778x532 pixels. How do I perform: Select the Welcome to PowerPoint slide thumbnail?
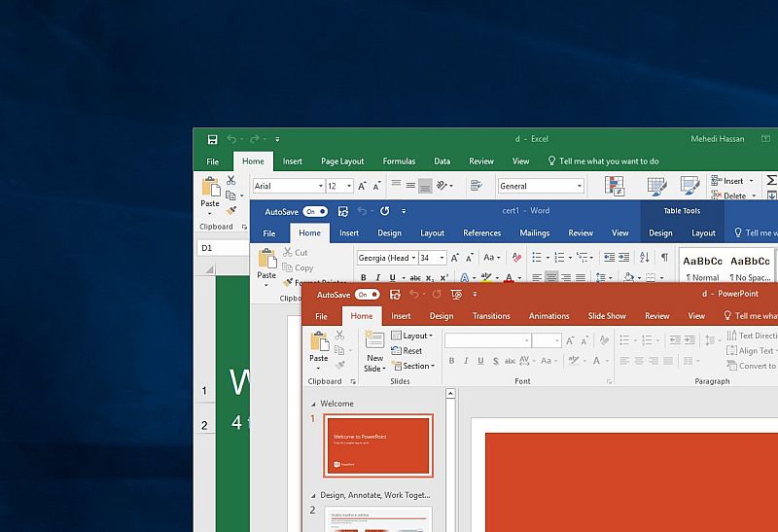pyautogui.click(x=378, y=446)
